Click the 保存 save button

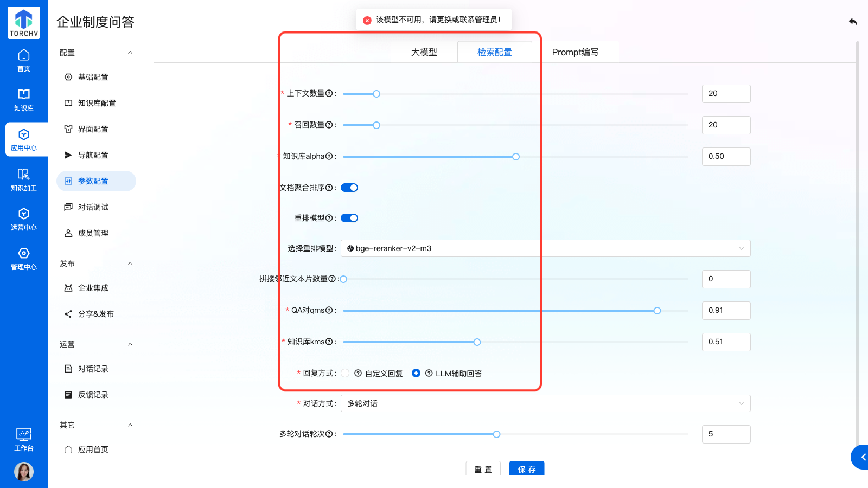[x=526, y=469]
